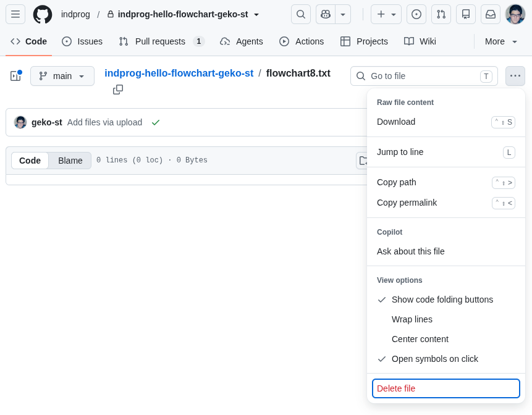Select Copy permalink menu entry
Viewport: 532px width, 415px height.
[446, 203]
